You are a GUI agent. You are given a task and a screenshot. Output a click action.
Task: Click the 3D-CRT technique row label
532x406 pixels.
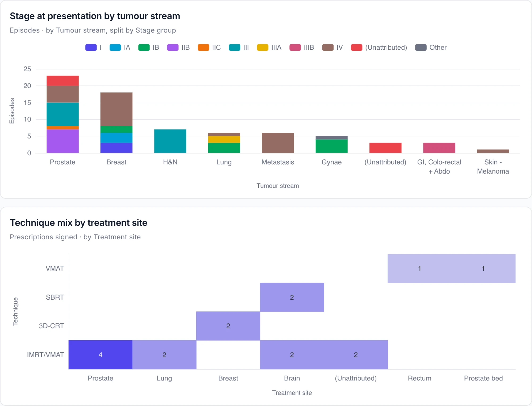51,326
